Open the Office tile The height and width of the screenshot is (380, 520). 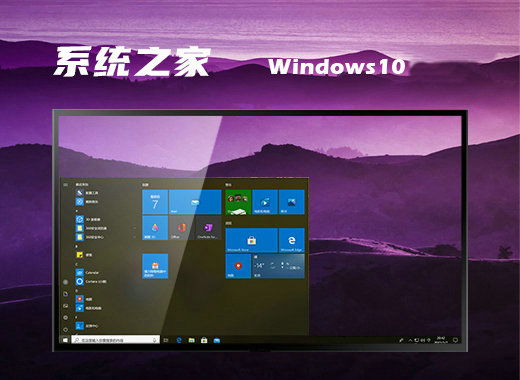click(182, 228)
